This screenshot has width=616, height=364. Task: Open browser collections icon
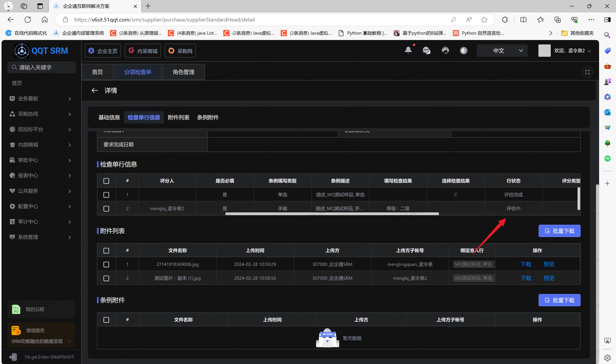click(x=557, y=20)
